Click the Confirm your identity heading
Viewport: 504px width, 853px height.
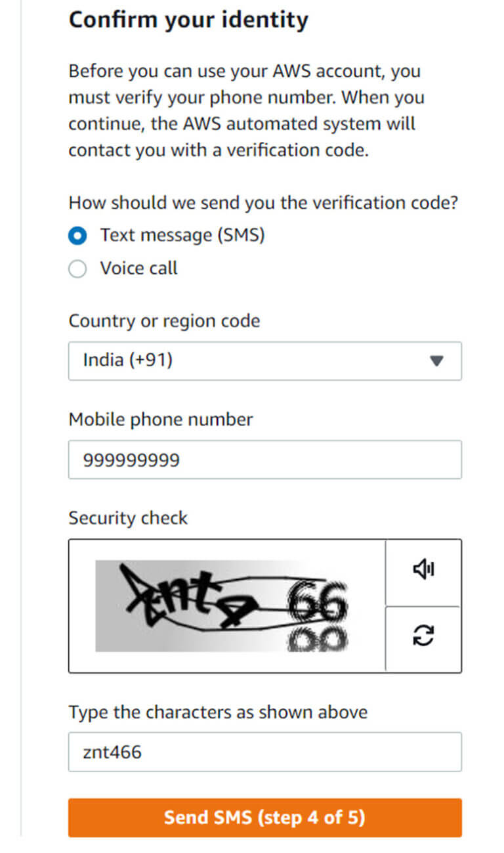(x=188, y=20)
